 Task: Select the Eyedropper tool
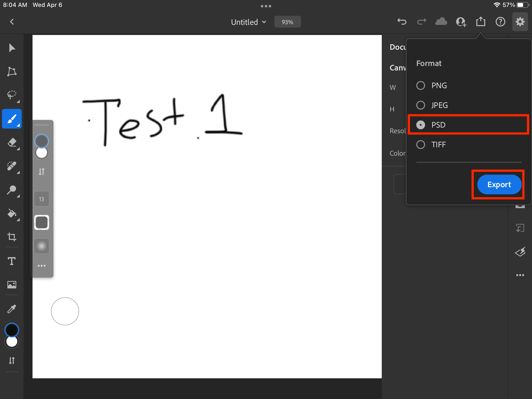[x=12, y=309]
